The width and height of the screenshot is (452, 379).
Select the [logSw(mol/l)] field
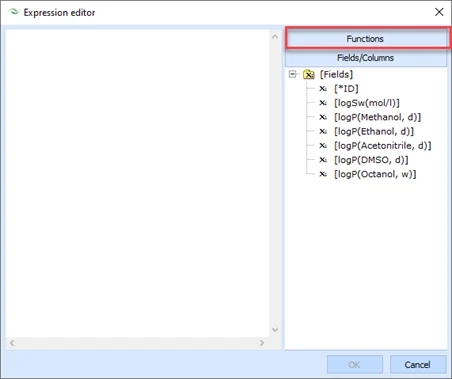(367, 103)
